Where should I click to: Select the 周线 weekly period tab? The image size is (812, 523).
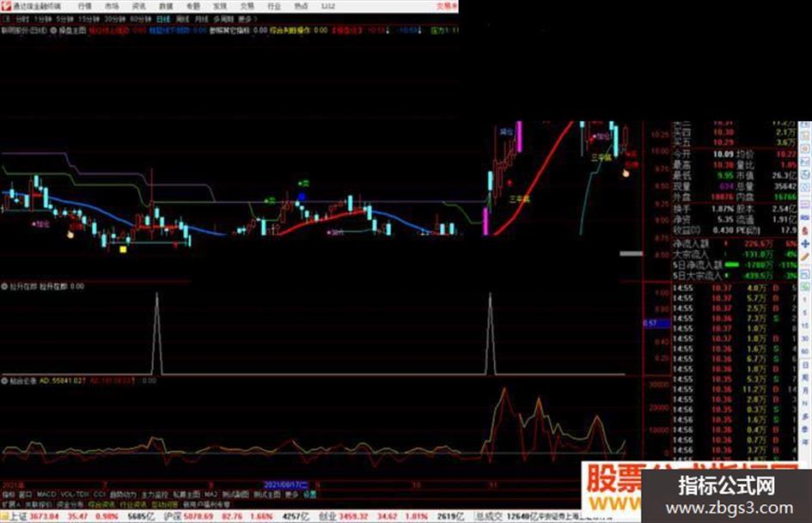[182, 19]
